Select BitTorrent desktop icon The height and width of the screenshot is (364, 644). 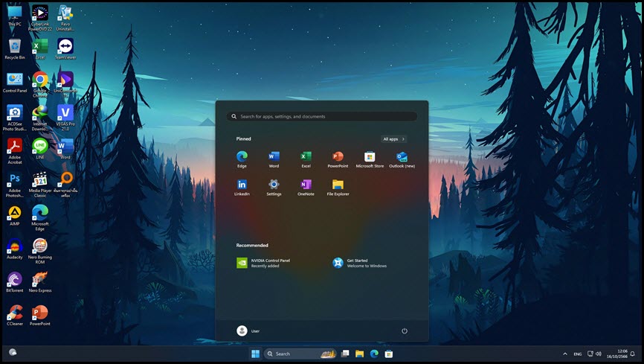(x=15, y=282)
